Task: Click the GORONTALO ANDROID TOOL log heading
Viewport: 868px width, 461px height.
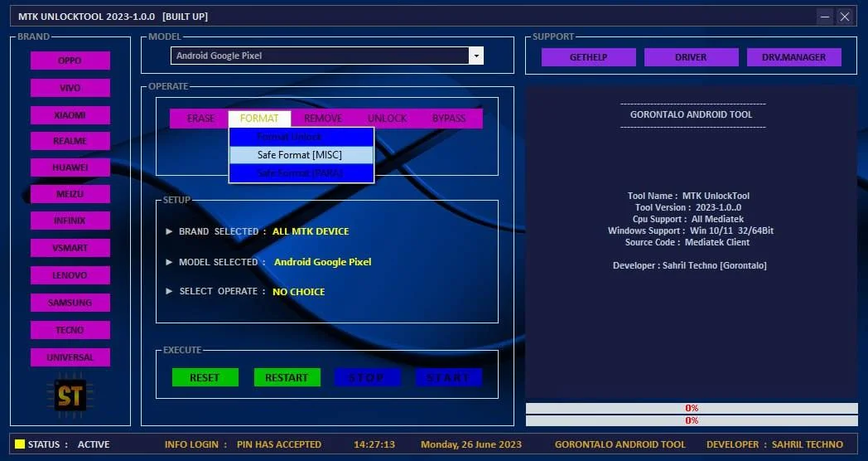Action: [x=691, y=114]
